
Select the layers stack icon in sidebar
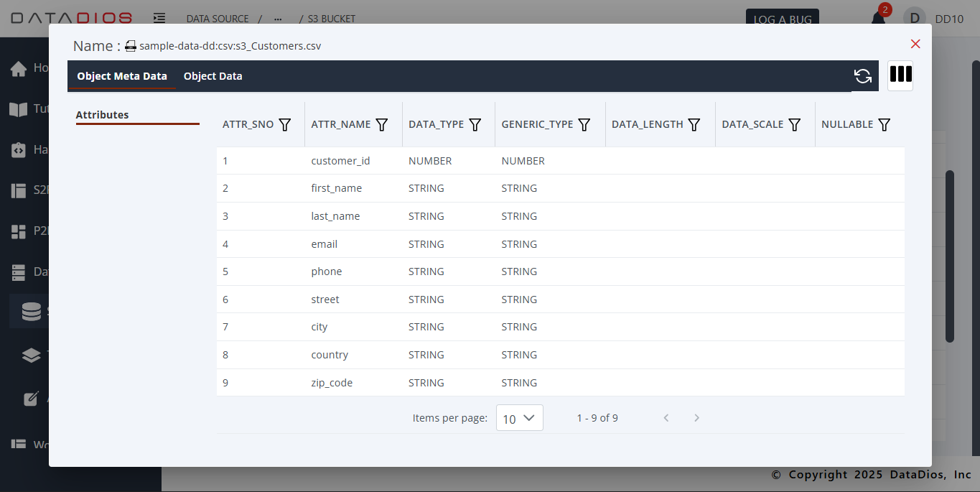[30, 355]
